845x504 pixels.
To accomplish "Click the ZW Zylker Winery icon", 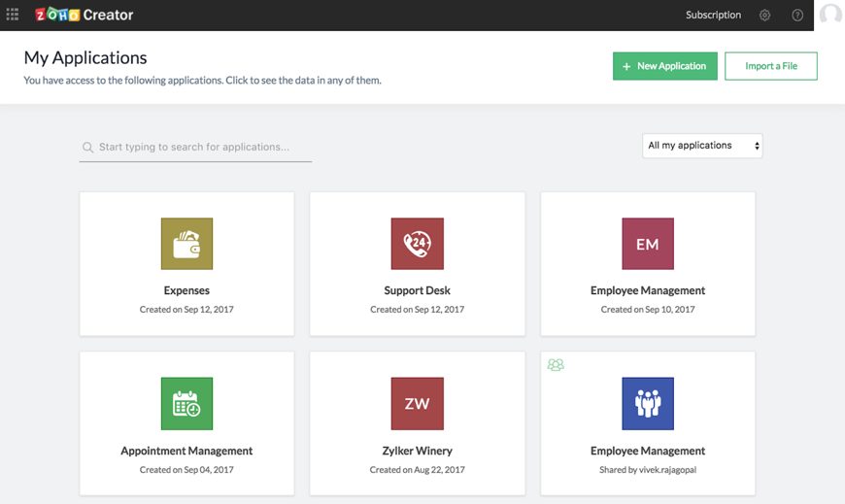I will click(x=417, y=404).
